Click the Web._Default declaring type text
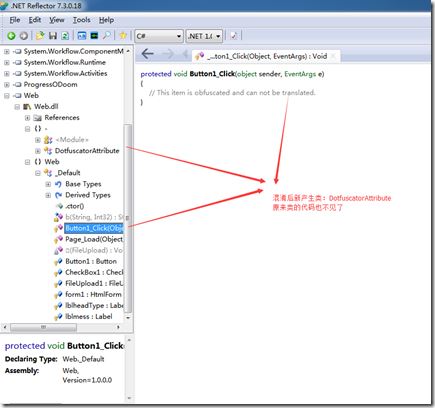 (83, 359)
